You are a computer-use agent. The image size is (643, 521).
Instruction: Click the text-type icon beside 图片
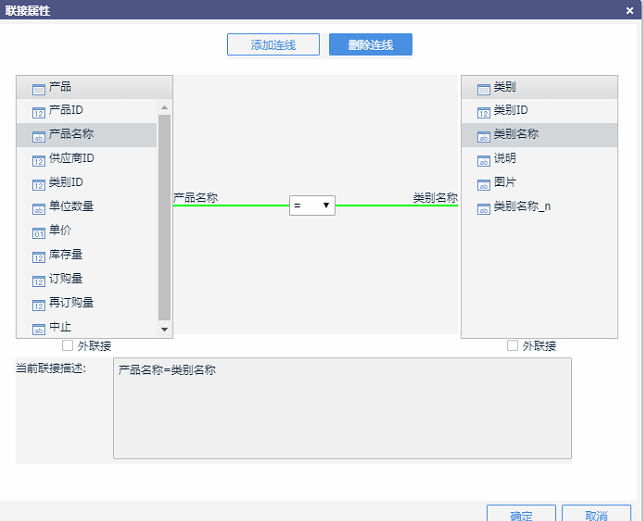point(483,185)
